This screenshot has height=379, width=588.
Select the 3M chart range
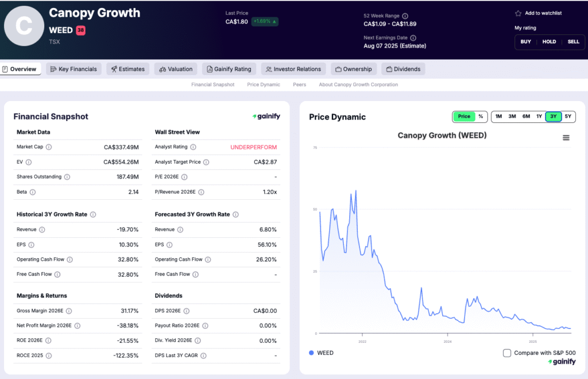[x=512, y=117]
